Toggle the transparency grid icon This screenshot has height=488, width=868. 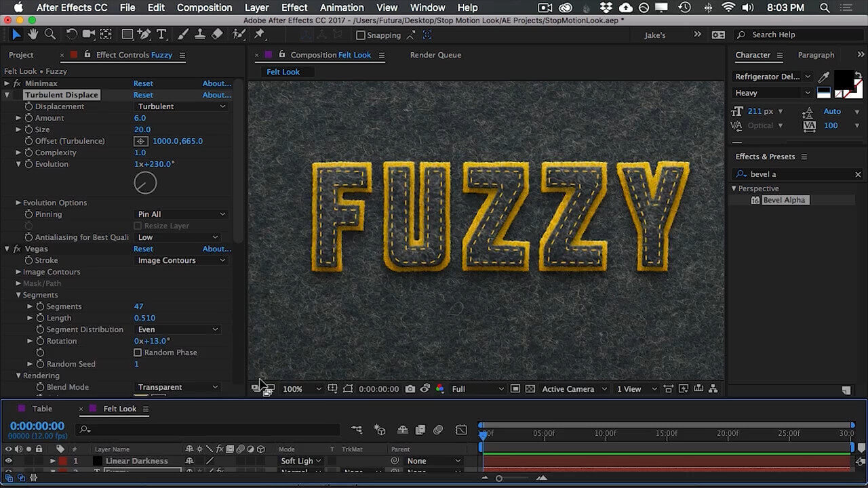(x=530, y=389)
